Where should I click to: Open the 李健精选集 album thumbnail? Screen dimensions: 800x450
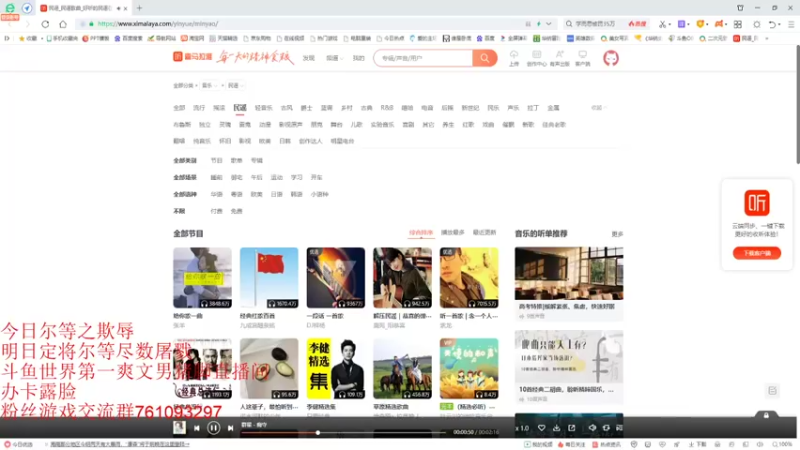point(336,368)
